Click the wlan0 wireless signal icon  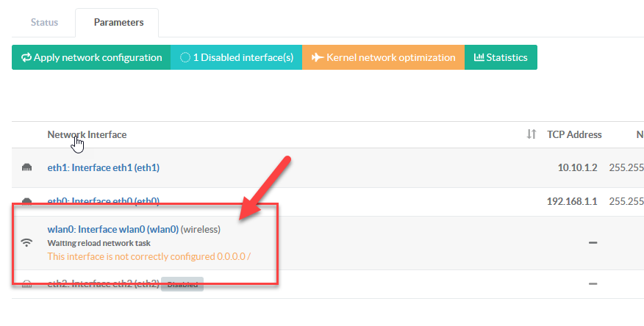(x=26, y=242)
